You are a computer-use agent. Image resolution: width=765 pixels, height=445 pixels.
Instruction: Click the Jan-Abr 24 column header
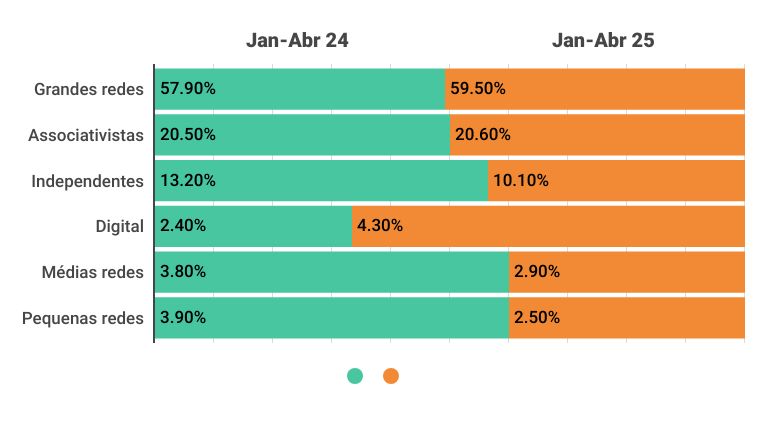tap(297, 40)
